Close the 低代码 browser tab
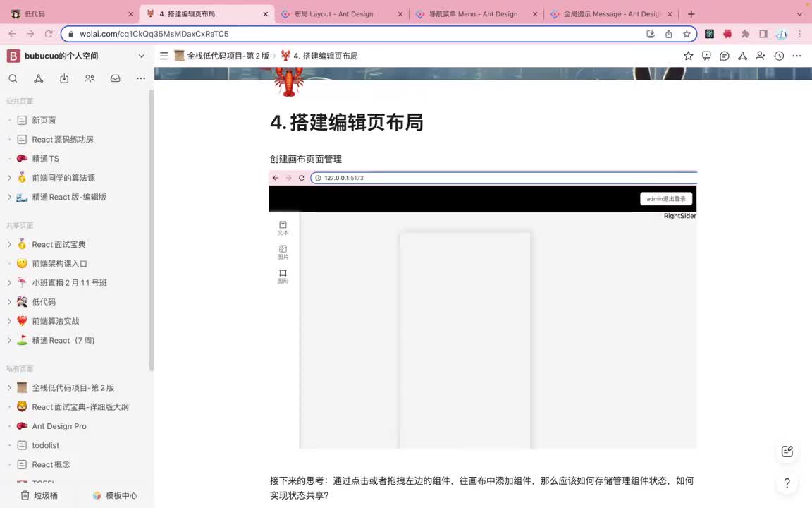 click(130, 14)
